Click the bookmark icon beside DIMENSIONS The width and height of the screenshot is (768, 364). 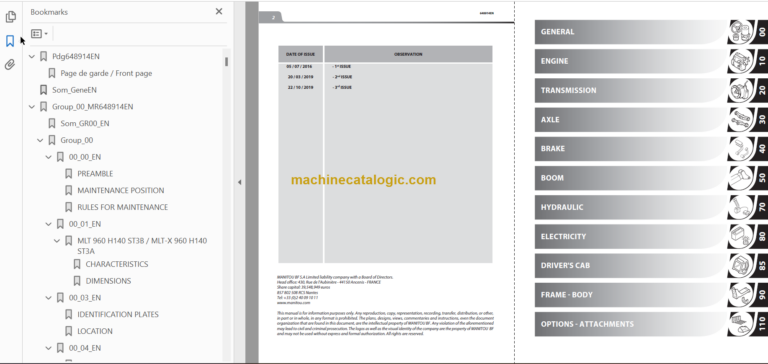[77, 281]
